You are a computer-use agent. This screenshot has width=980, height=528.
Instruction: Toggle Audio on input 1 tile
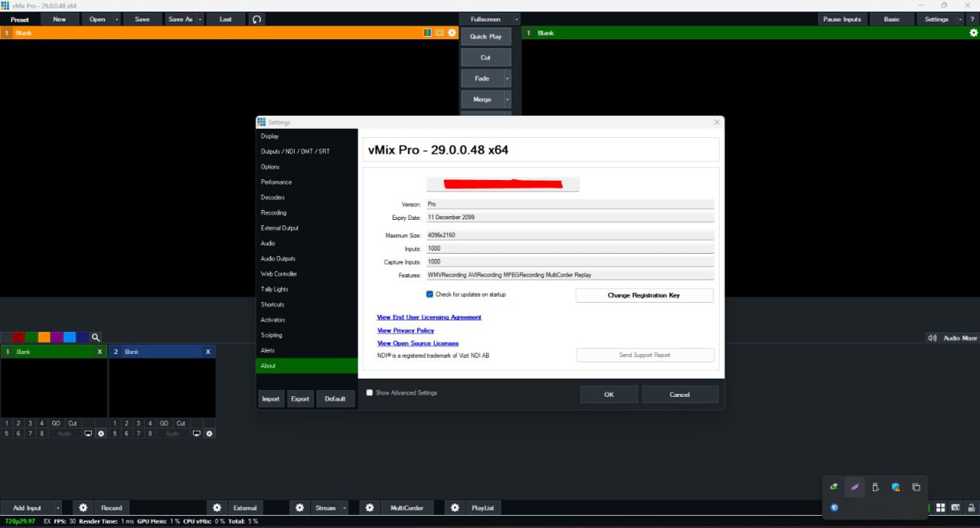[64, 434]
